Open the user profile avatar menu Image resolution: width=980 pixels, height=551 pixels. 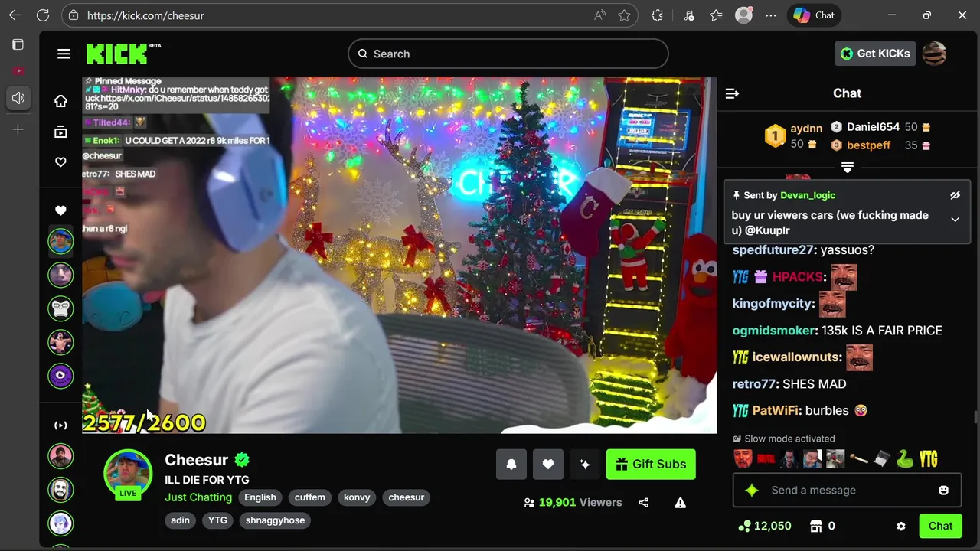(x=934, y=54)
